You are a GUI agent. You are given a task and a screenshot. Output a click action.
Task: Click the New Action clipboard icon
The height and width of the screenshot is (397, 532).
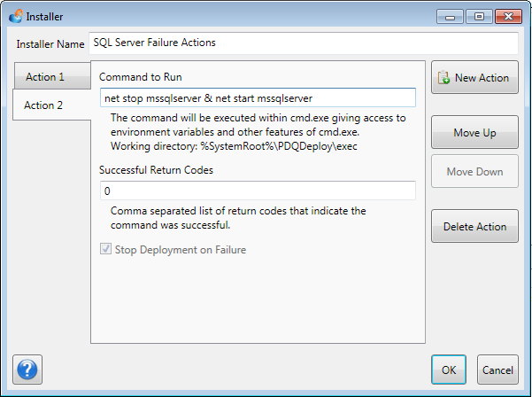point(443,78)
